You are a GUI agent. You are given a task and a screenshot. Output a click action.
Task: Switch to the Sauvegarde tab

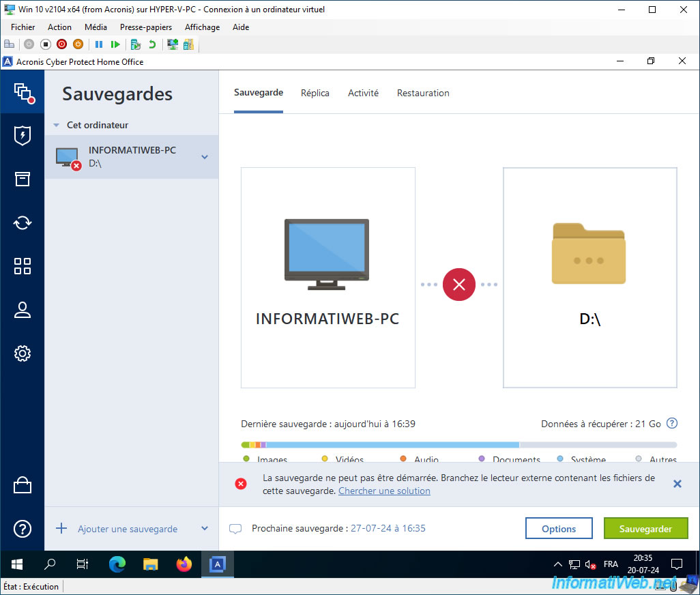(259, 93)
